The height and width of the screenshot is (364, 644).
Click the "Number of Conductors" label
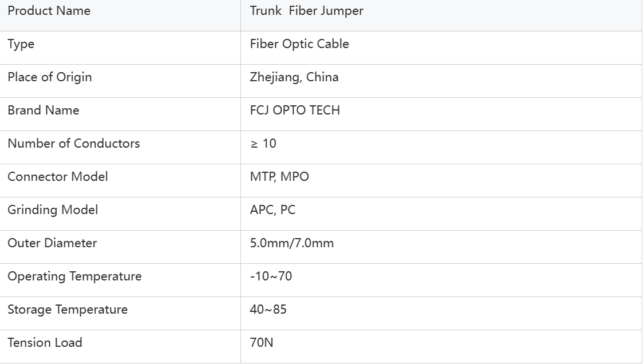tap(74, 144)
